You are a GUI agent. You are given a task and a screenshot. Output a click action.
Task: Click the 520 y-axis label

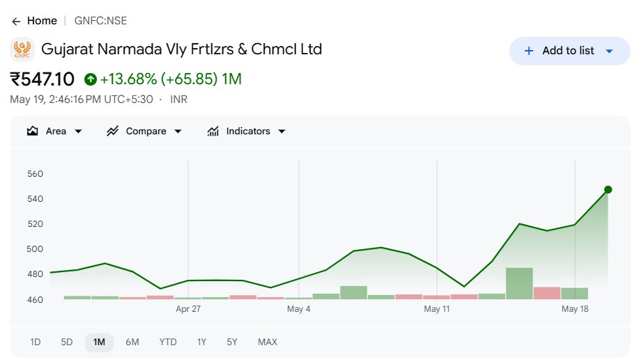[35, 224]
